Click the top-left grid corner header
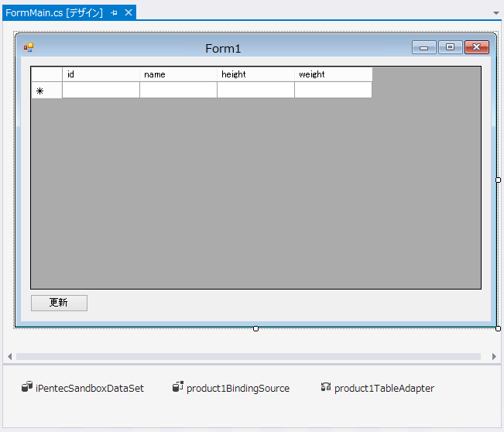Screen dimensions: 504x432 click(46, 74)
